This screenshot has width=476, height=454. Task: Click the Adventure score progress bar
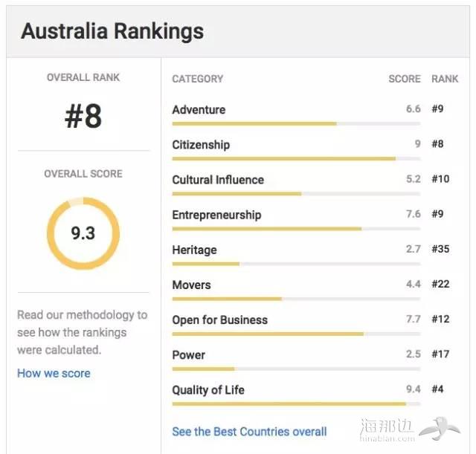pyautogui.click(x=296, y=124)
